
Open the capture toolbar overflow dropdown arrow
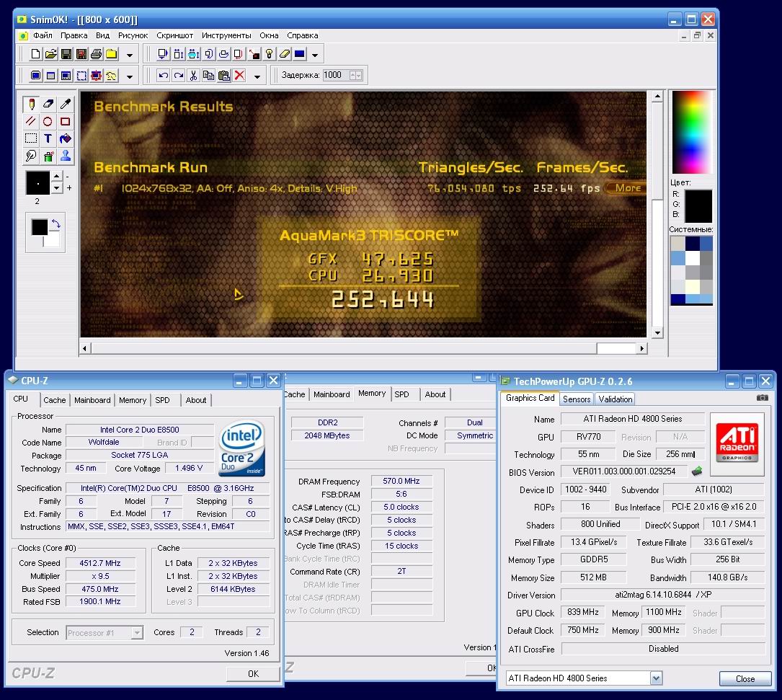130,76
